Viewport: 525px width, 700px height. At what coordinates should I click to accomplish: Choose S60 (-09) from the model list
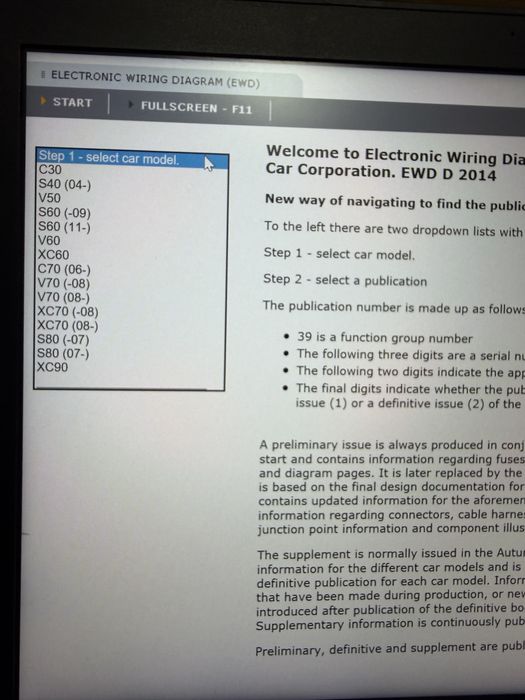point(131,212)
